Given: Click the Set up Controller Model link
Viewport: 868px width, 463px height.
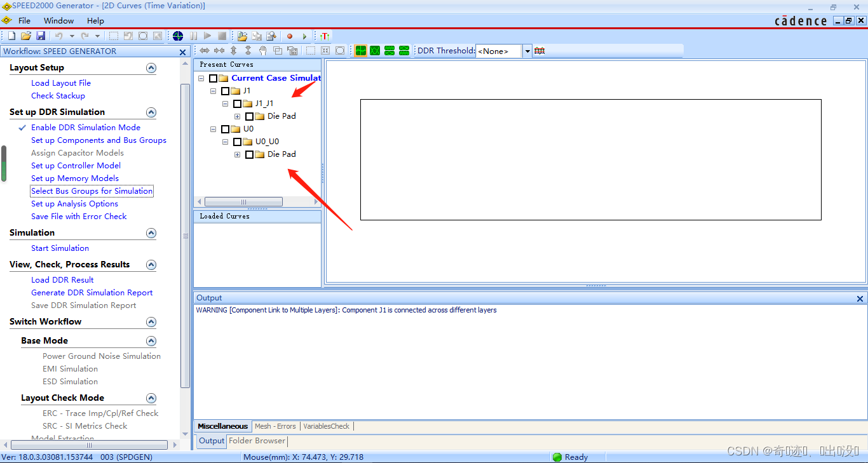Looking at the screenshot, I should coord(76,166).
